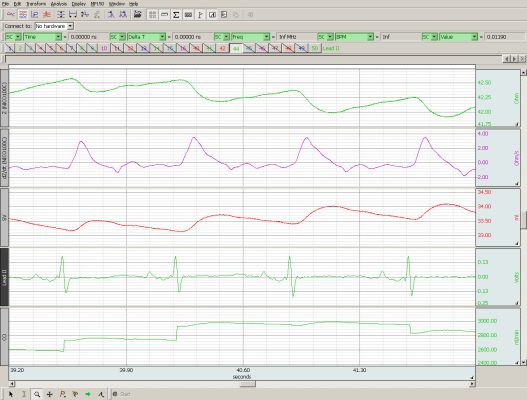Open the Edit menu
The image size is (527, 400).
tap(17, 4)
